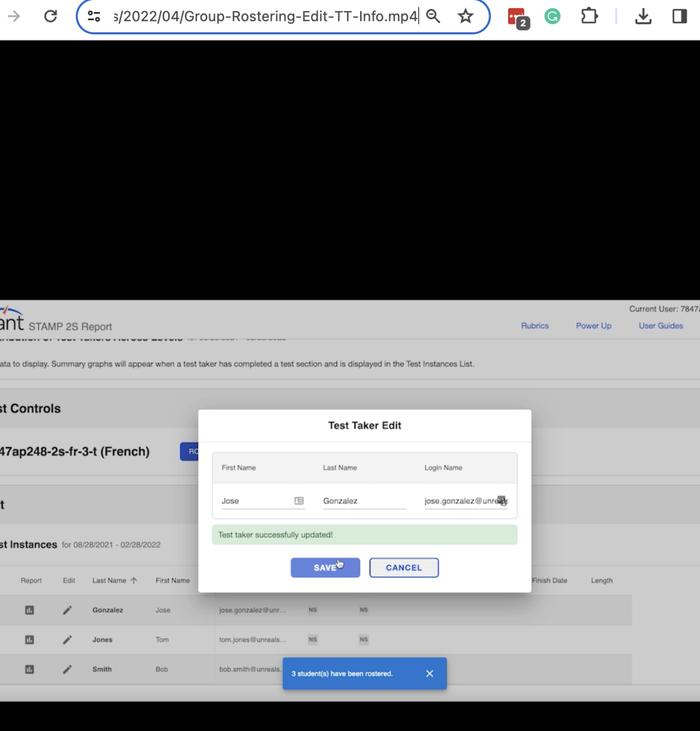Screen dimensions: 700x731
Task: Open the browser downloads icon
Action: point(643,16)
